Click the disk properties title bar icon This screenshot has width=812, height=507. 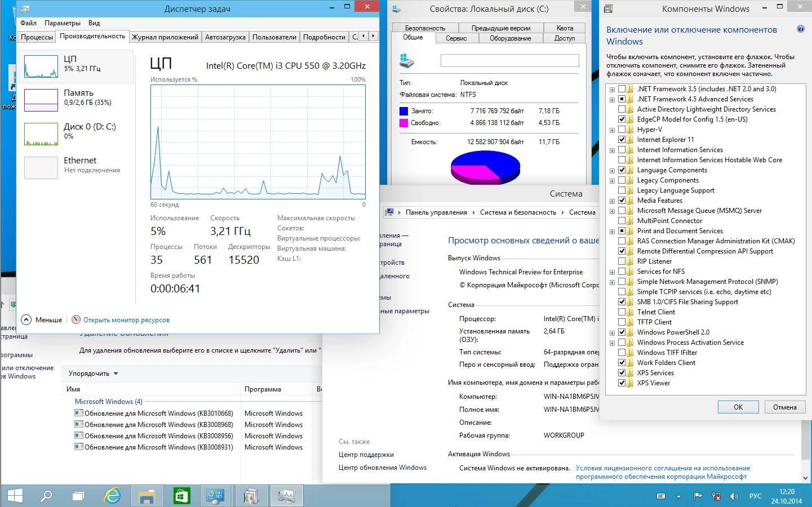click(397, 8)
